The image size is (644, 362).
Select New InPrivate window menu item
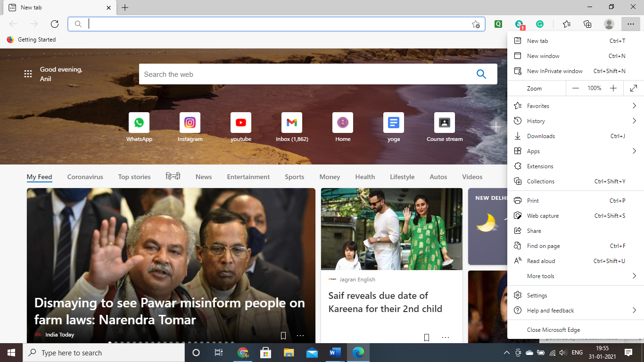pyautogui.click(x=554, y=71)
